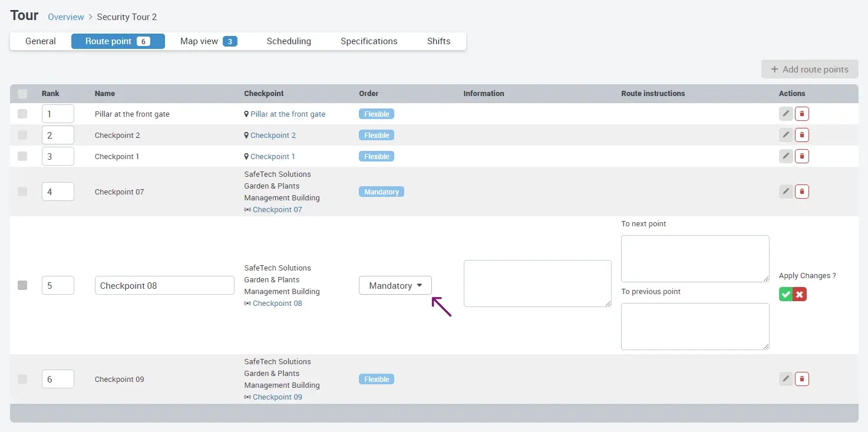Viewport: 868px width, 432px height.
Task: Click the location pin beside Checkpoint 1
Action: (246, 156)
